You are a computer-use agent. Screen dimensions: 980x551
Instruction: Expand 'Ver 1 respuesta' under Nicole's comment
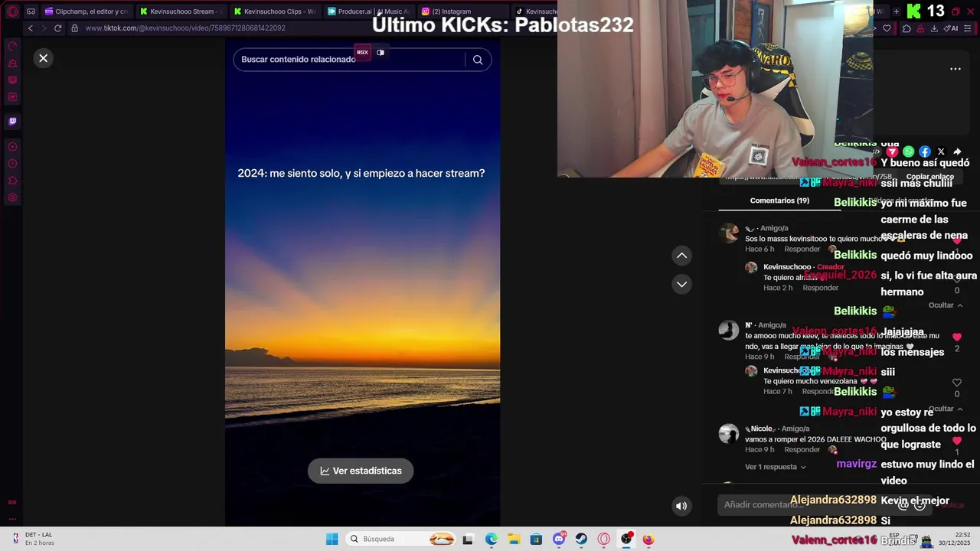pyautogui.click(x=776, y=467)
